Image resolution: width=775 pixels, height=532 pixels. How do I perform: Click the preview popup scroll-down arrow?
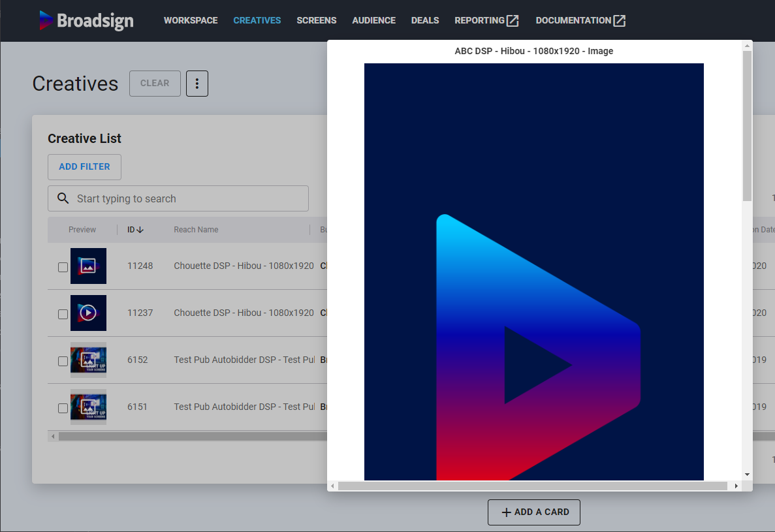(x=748, y=474)
